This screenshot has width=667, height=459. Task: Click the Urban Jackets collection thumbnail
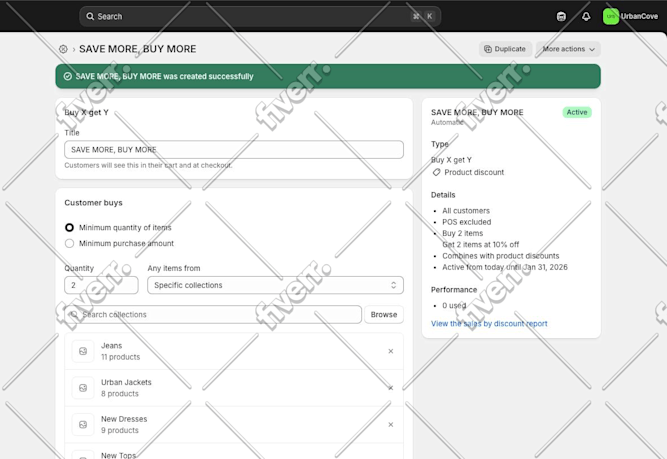pos(83,388)
